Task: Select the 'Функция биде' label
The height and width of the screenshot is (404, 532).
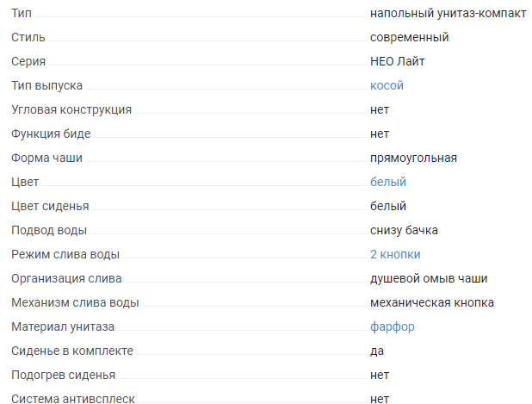Action: pos(51,134)
